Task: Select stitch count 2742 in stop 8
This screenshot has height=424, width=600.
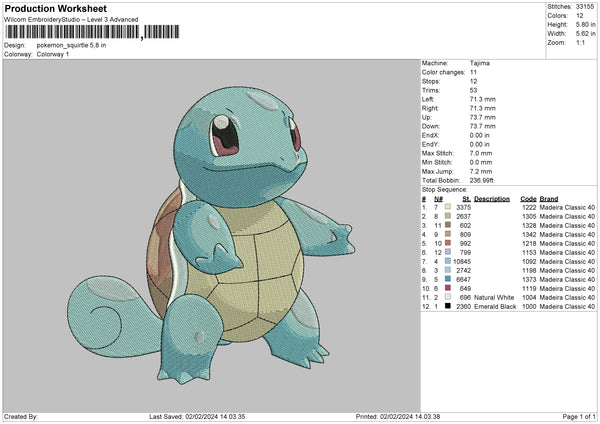Action: coord(463,271)
